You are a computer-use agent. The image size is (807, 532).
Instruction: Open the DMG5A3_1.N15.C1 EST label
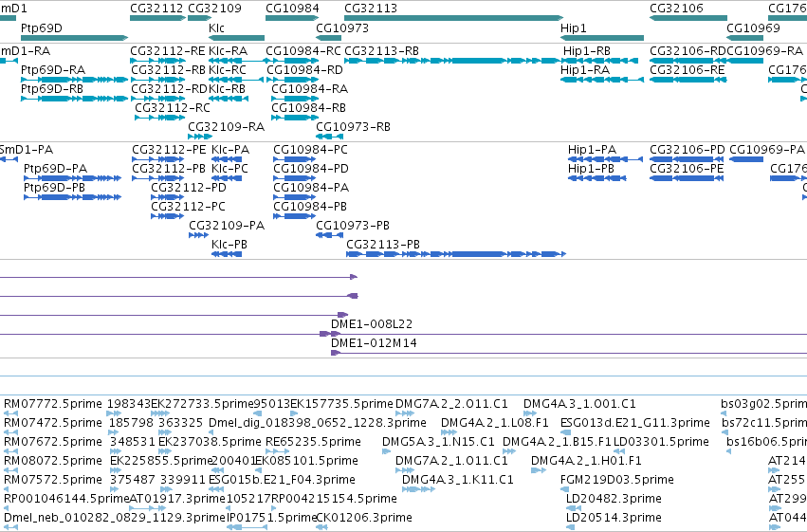point(438,442)
